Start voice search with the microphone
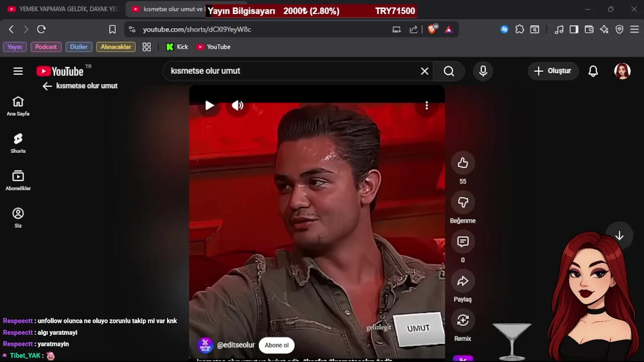The image size is (644, 362). 483,71
